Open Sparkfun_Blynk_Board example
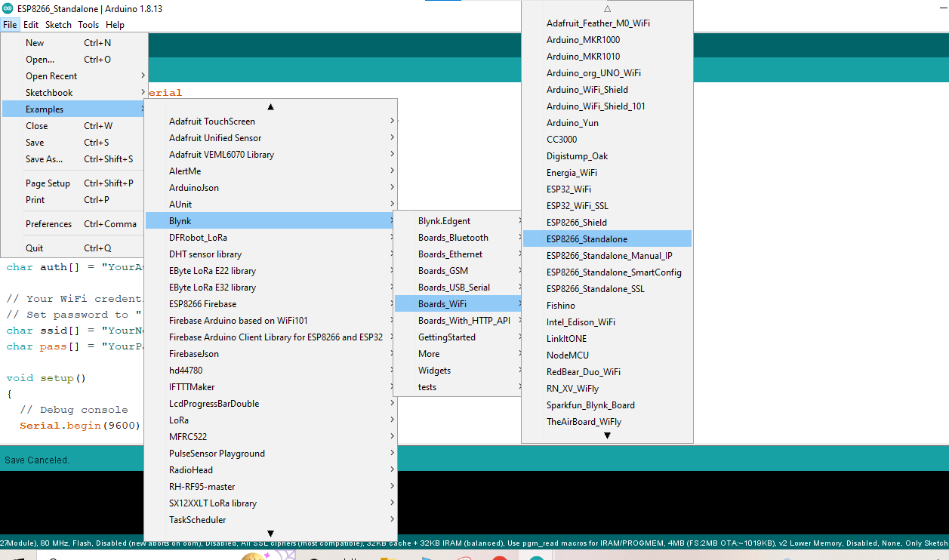The image size is (949, 560). pyautogui.click(x=607, y=405)
